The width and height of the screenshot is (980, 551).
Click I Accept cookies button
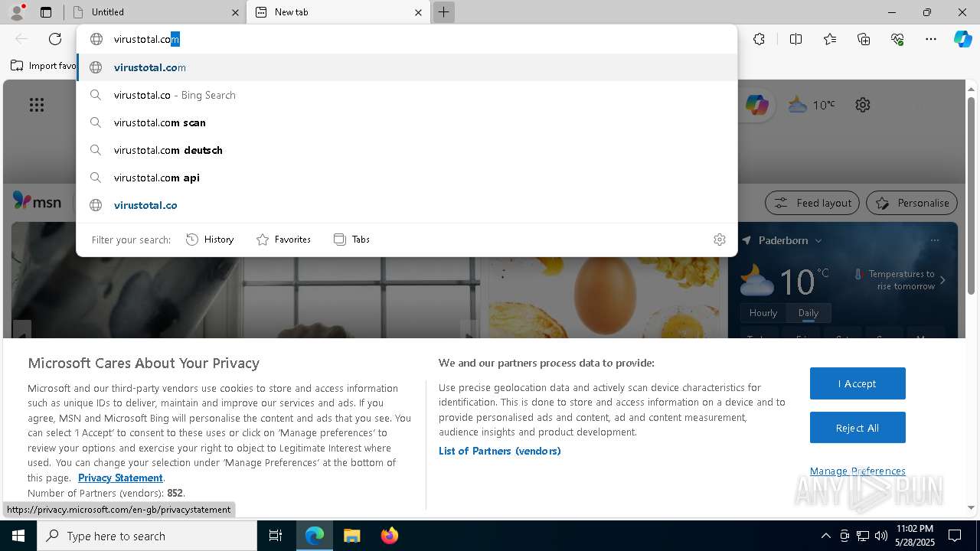click(x=857, y=383)
